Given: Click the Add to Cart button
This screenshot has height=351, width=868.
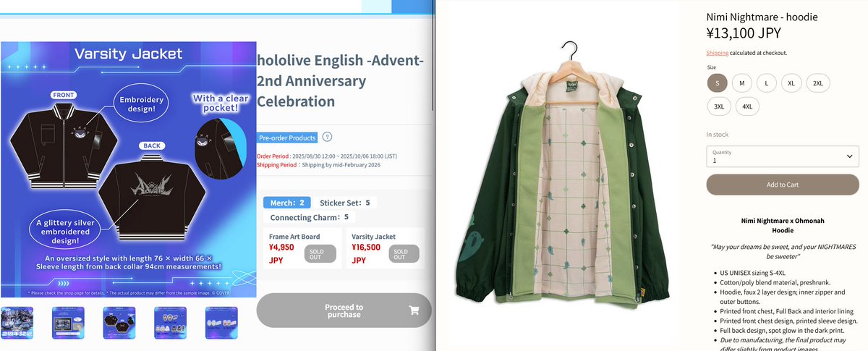Looking at the screenshot, I should coord(783,185).
